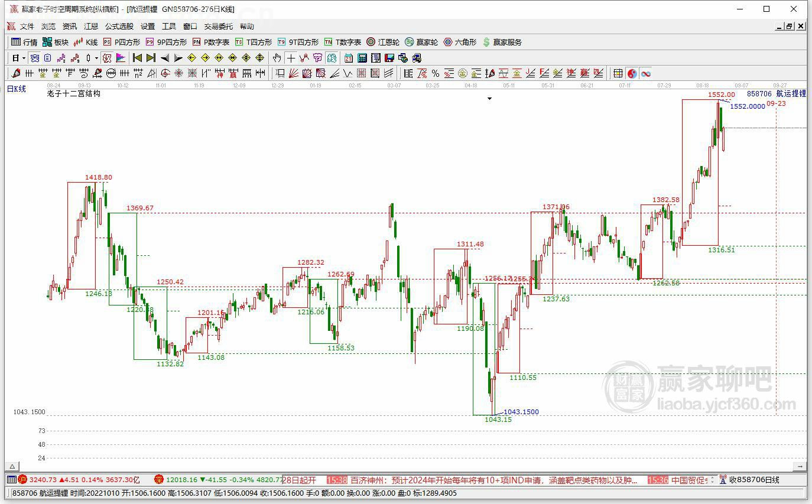
Task: Step chart left with black arrow
Action: (165, 58)
